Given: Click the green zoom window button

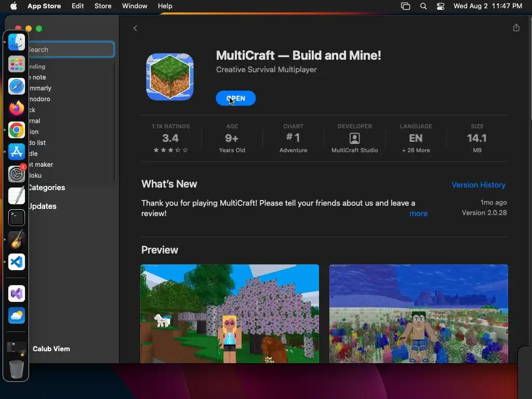Looking at the screenshot, I should pos(39,29).
